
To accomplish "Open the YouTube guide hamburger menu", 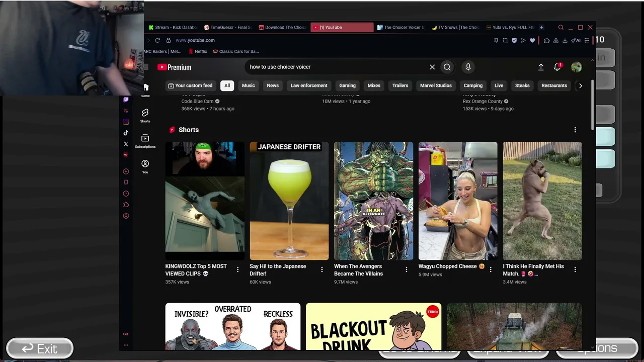I will pyautogui.click(x=146, y=67).
